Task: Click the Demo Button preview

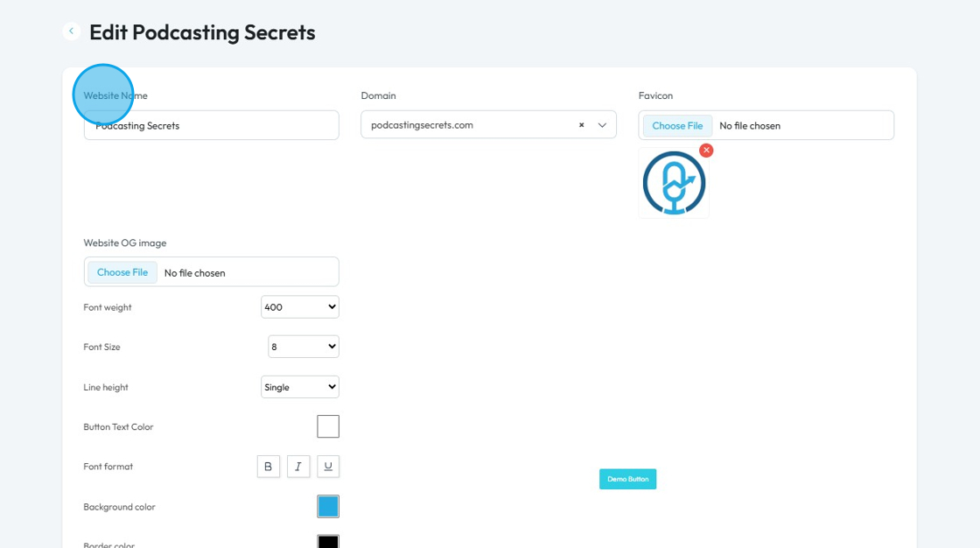Action: pyautogui.click(x=627, y=479)
